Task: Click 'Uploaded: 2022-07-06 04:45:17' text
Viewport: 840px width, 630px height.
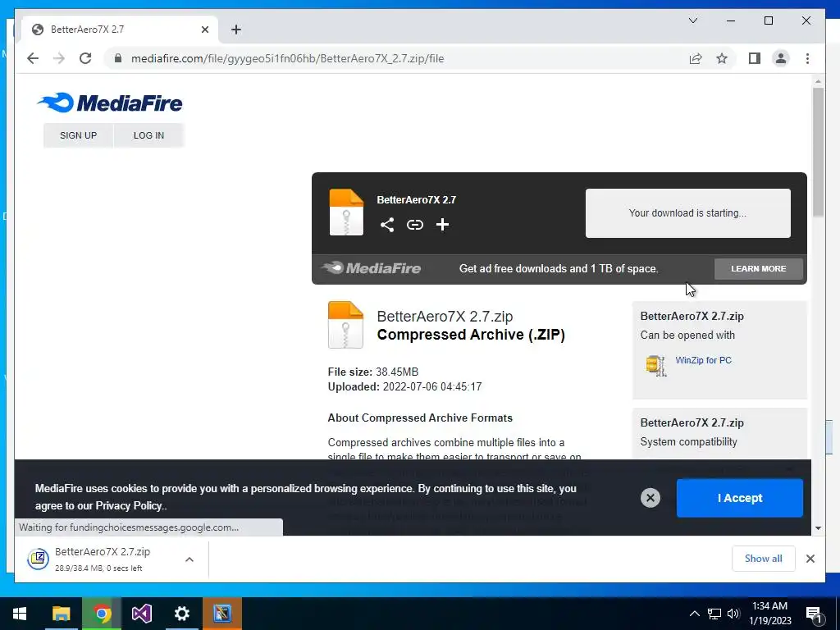Action: click(x=404, y=387)
